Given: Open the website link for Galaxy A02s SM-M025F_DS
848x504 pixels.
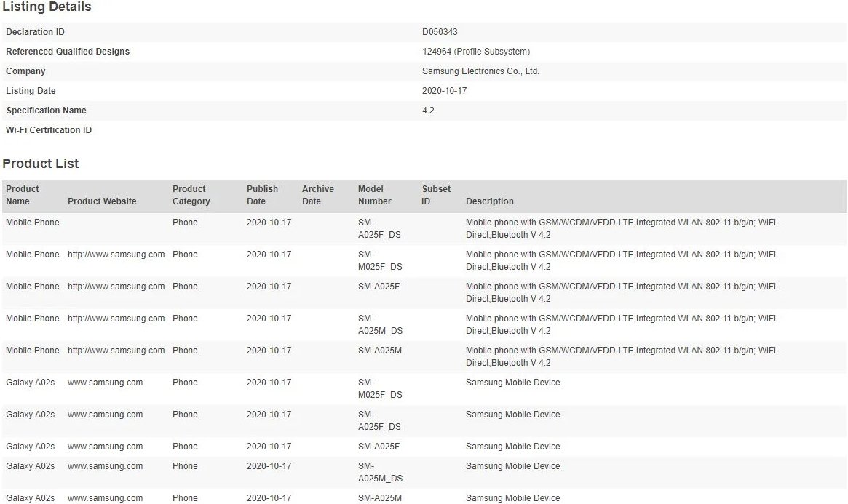Looking at the screenshot, I should 105,383.
